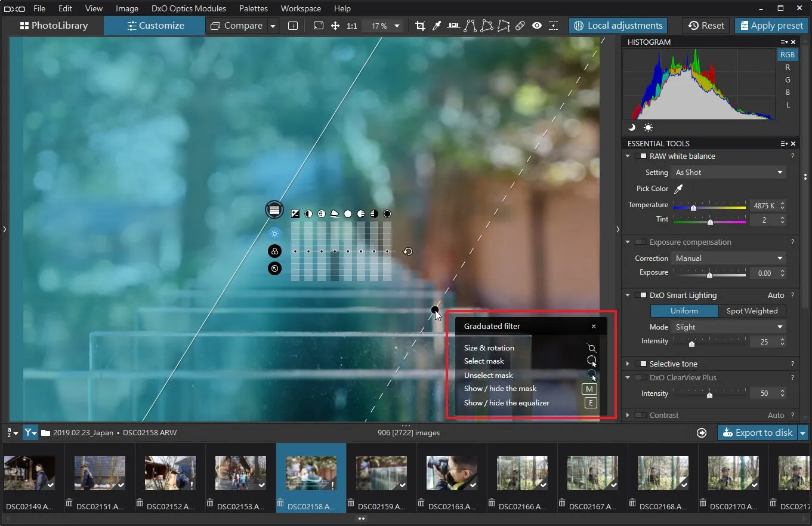Click the Local adjustments button
This screenshot has width=812, height=526.
(x=618, y=26)
